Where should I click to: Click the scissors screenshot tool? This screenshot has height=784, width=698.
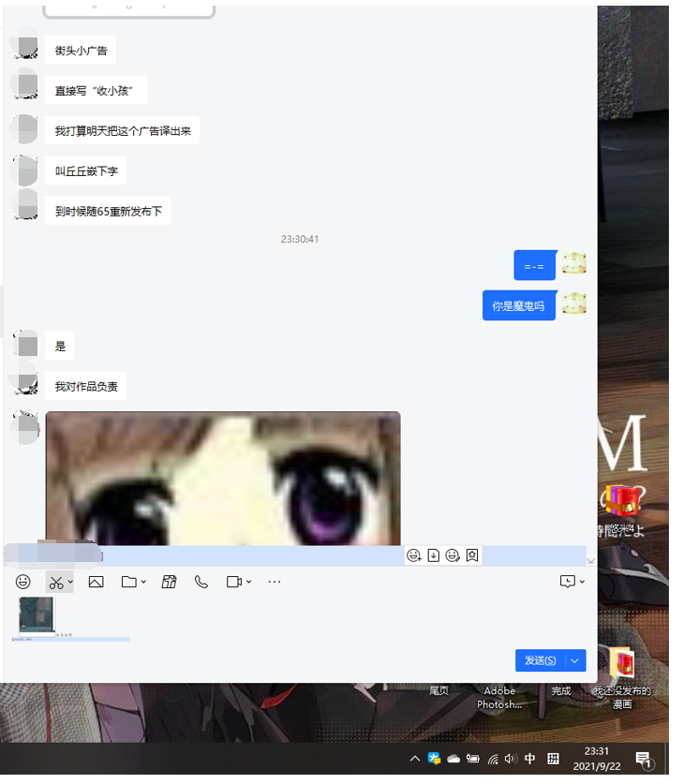56,582
